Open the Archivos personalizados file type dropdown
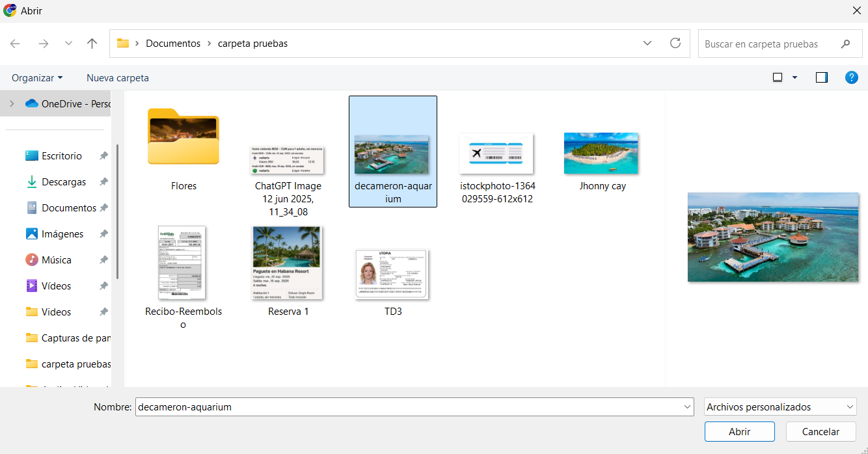Viewport: 868px width, 454px height. tap(780, 407)
